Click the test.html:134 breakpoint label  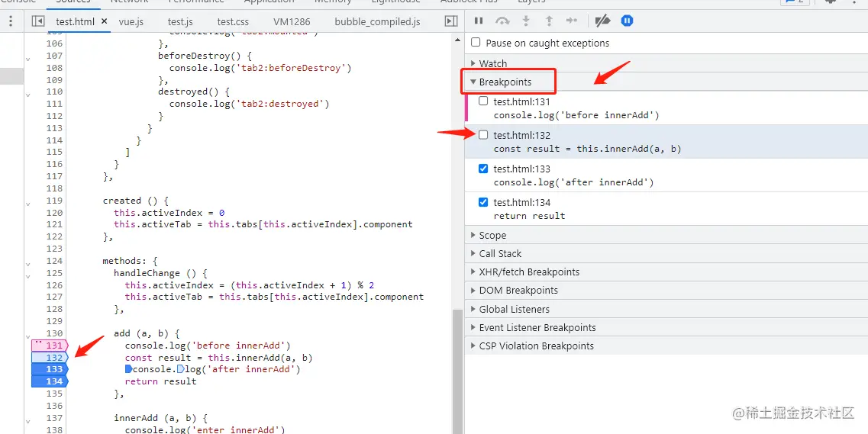pyautogui.click(x=522, y=202)
